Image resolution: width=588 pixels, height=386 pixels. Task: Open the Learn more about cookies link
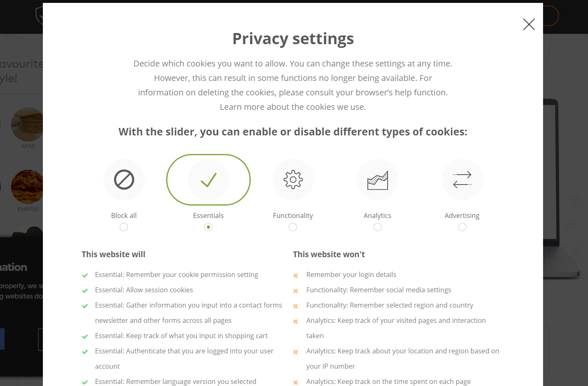(293, 107)
